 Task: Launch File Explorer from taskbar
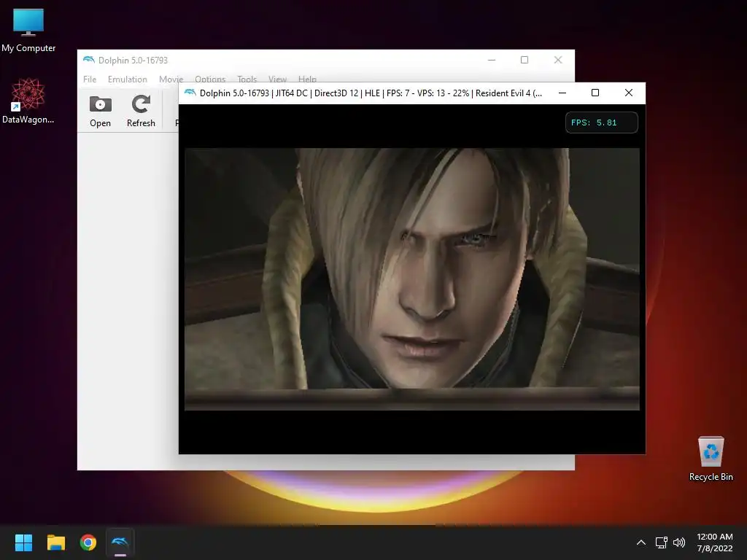point(55,542)
